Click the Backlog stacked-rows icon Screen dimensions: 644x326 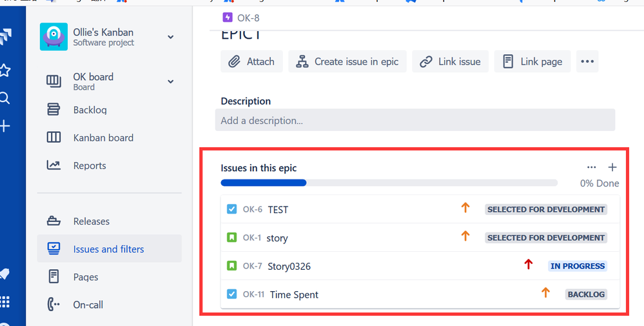54,110
